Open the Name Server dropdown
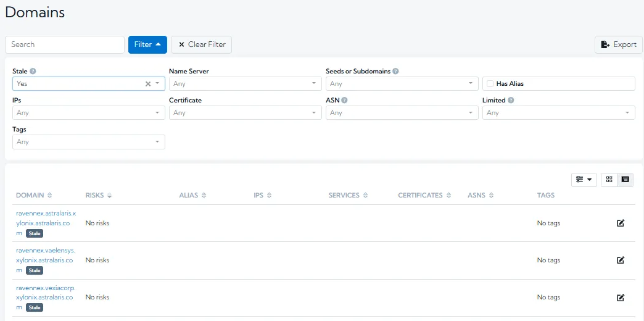 point(245,84)
